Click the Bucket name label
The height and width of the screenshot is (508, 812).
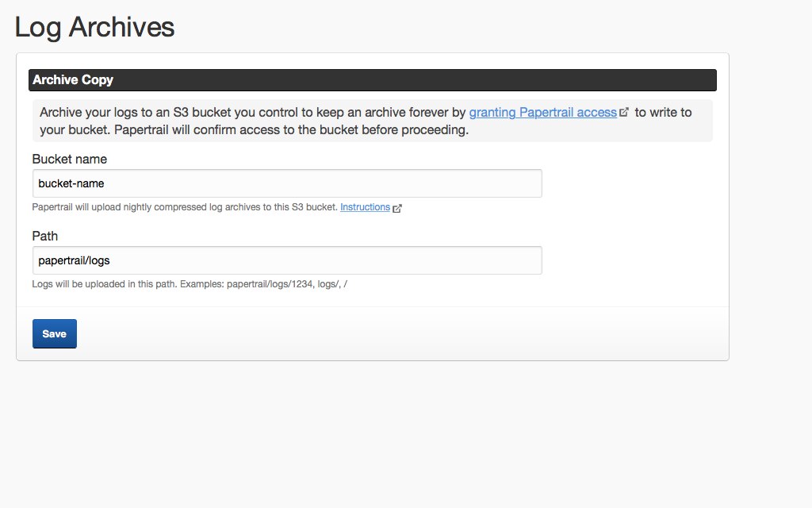68,159
